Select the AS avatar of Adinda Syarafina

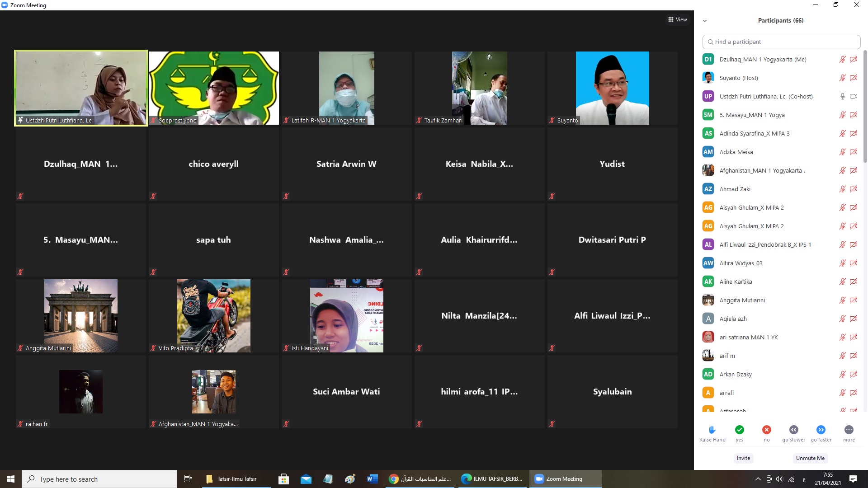[708, 133]
